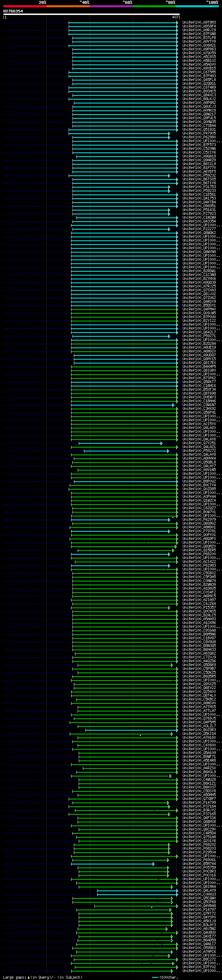This screenshot has height=980, width=222.
Task: Click the AV766354 query sequence name
Action: 13,11
